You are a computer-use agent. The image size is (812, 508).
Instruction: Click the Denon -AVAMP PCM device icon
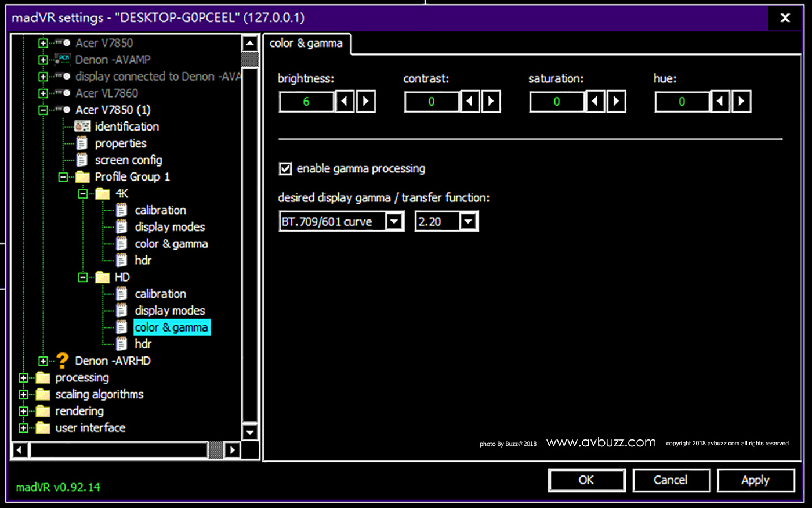tap(63, 59)
